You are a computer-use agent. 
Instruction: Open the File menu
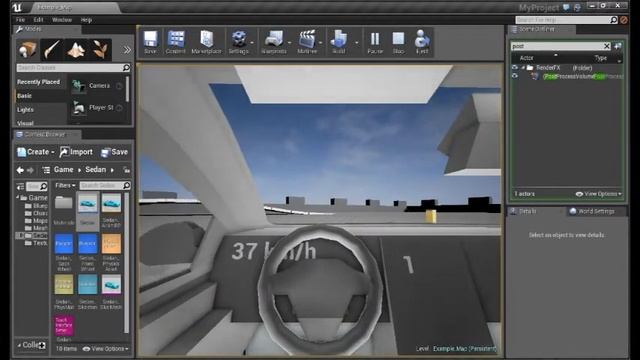pos(20,20)
